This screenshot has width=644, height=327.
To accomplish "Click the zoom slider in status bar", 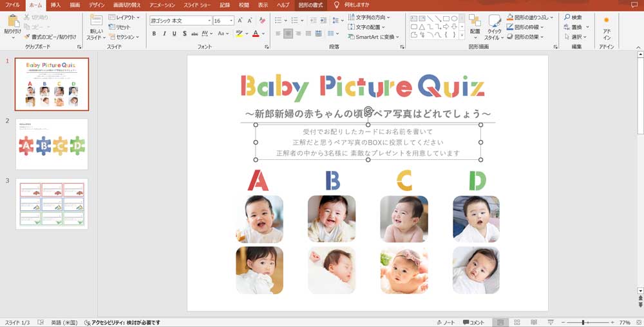I will (x=583, y=322).
